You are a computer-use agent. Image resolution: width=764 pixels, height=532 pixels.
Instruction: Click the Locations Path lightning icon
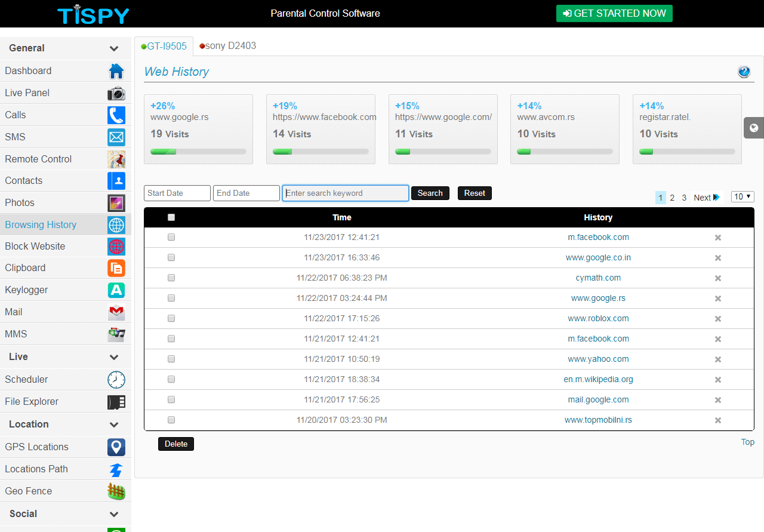point(116,469)
